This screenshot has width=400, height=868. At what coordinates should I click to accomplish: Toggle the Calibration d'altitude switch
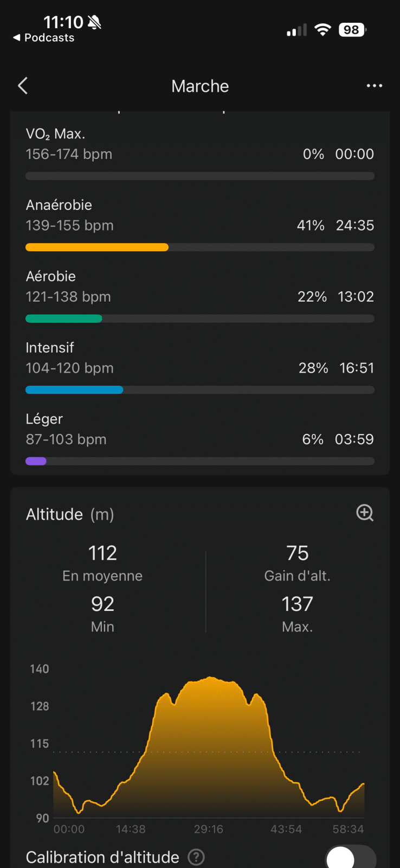[x=351, y=858]
